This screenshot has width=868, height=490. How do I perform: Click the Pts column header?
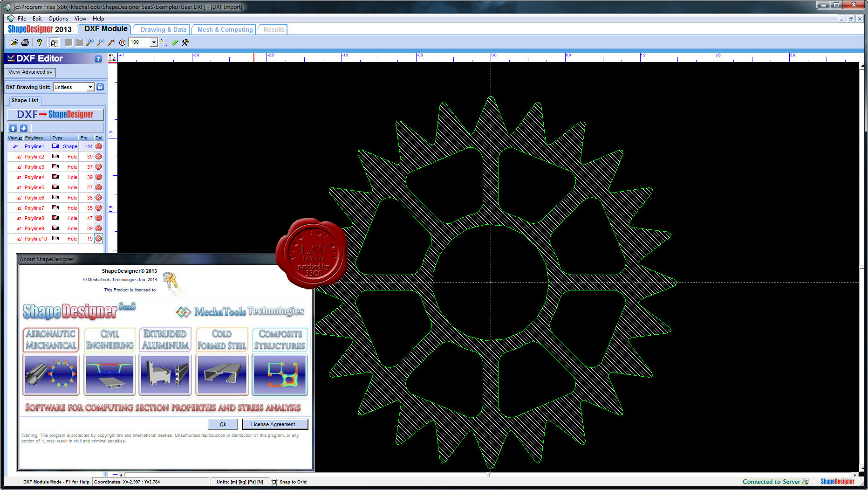click(85, 138)
